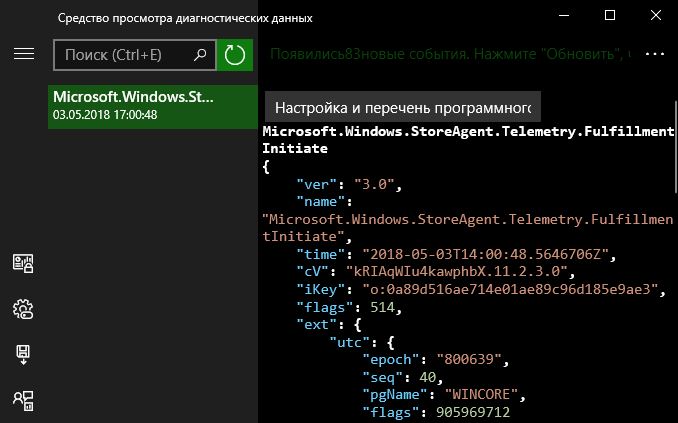Minimize the diagnostic data viewer window
The height and width of the screenshot is (423, 678).
(x=564, y=16)
